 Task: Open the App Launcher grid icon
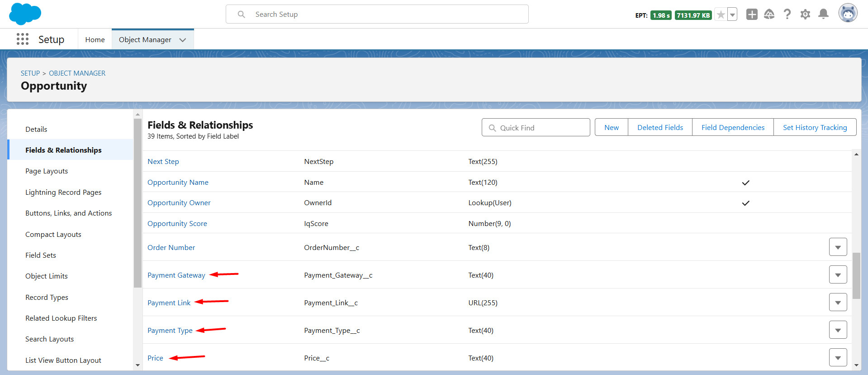pos(23,39)
